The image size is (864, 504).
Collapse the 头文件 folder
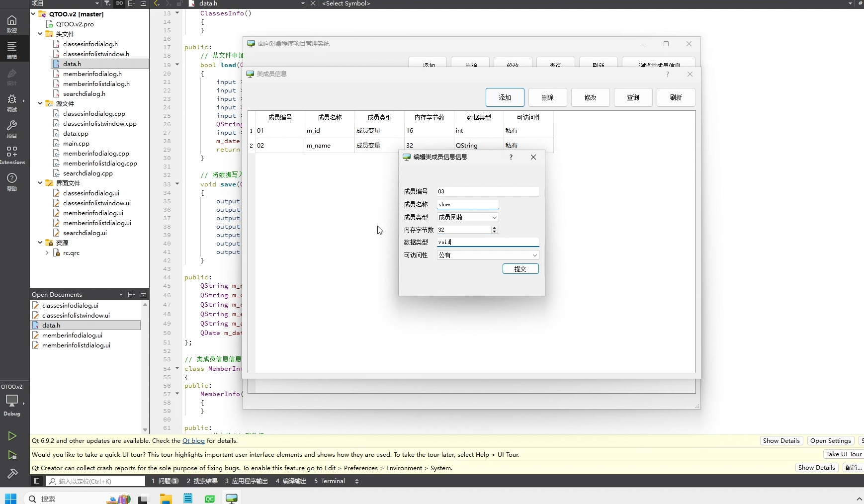click(40, 34)
